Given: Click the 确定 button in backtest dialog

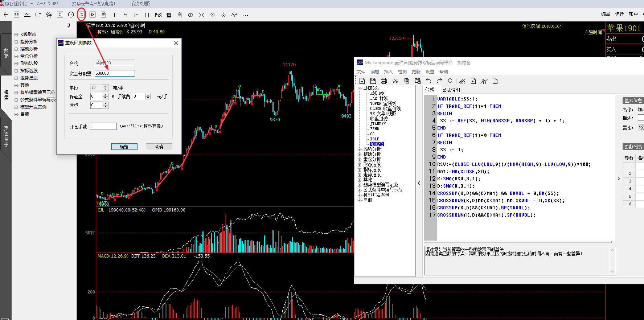Looking at the screenshot, I should tap(124, 147).
